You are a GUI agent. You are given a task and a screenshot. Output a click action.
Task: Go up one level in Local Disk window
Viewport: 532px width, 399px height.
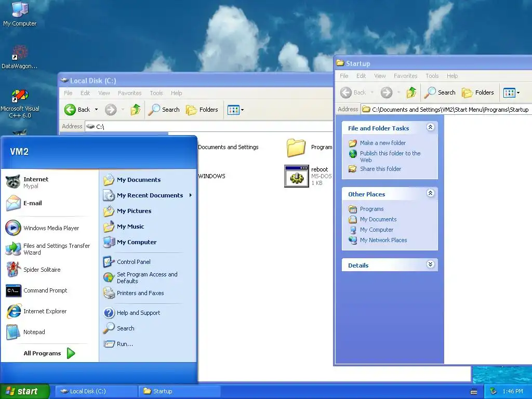[x=136, y=110]
